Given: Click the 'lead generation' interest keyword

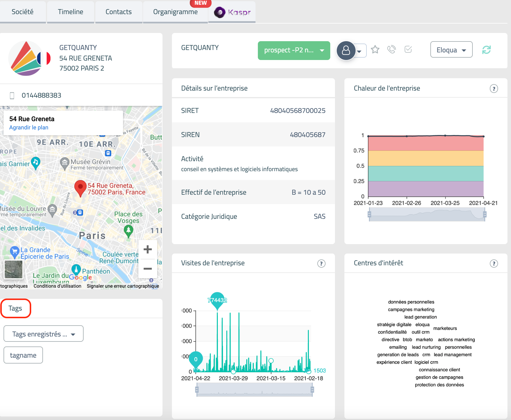Looking at the screenshot, I should [x=420, y=317].
